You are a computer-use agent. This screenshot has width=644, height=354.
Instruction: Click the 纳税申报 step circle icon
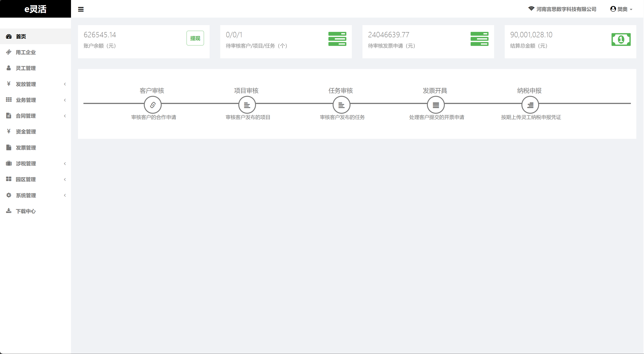click(x=530, y=105)
